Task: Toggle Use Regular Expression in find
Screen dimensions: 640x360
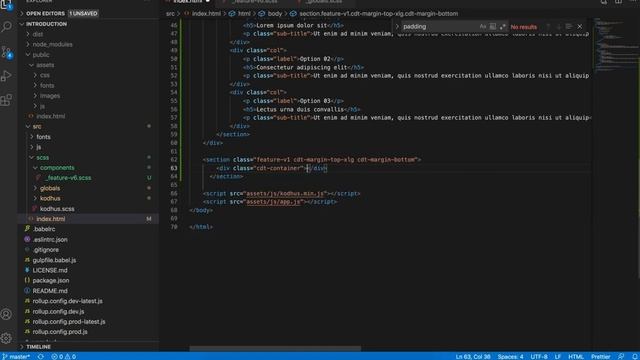Action: [502, 27]
